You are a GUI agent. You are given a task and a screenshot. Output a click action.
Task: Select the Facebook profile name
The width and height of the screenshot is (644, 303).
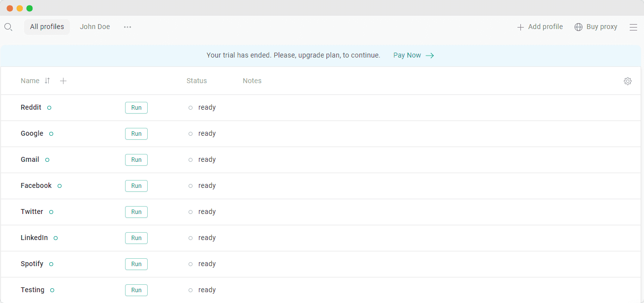coord(36,185)
